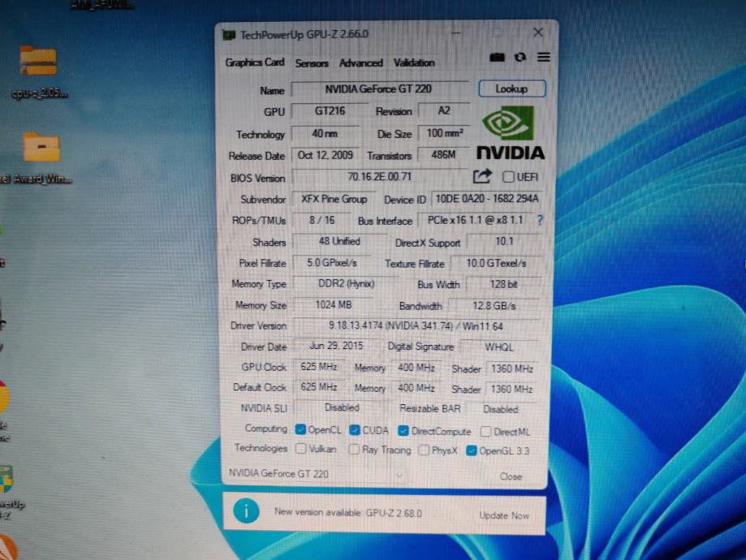Click the NVIDIA logo image
The width and height of the screenshot is (746, 560).
pos(511,133)
